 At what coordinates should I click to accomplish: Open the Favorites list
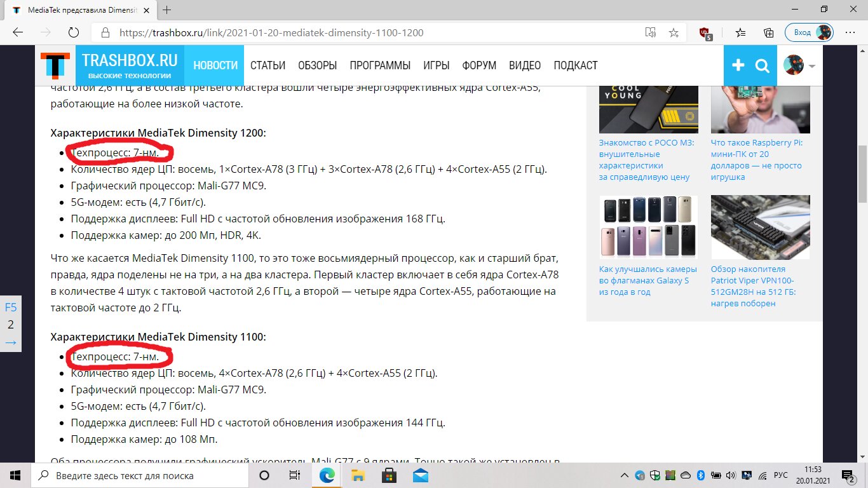point(741,32)
